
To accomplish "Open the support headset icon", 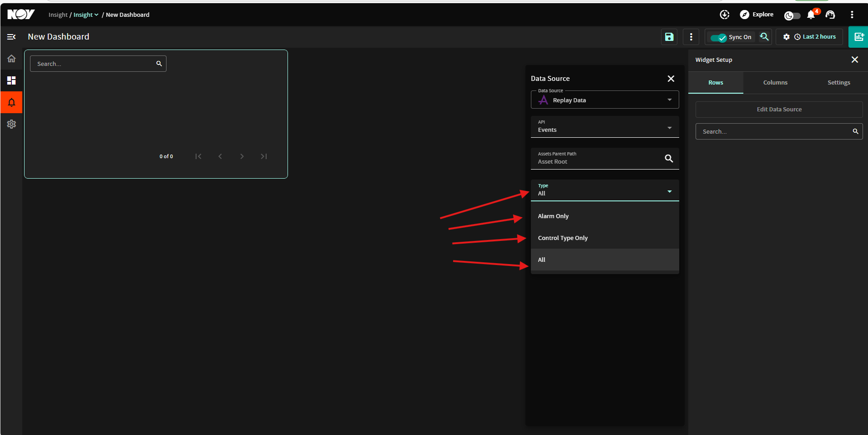I will 830,15.
